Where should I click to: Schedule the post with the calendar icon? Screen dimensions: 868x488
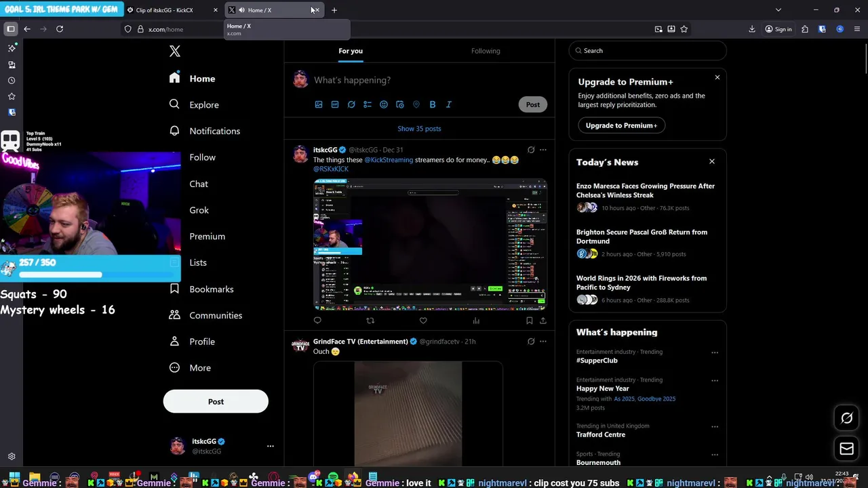point(400,104)
